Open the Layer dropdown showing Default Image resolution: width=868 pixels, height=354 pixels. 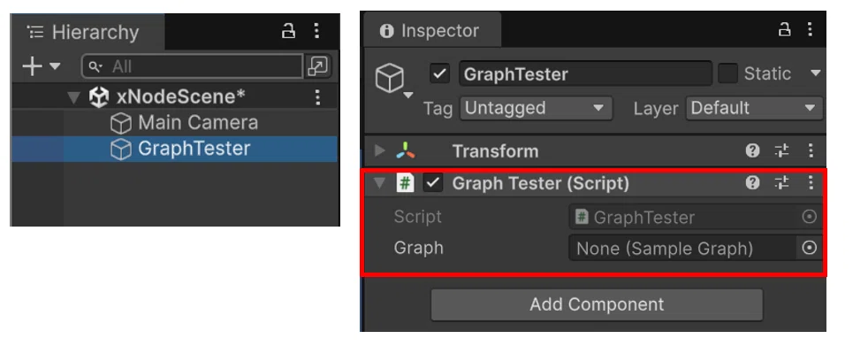click(x=754, y=108)
